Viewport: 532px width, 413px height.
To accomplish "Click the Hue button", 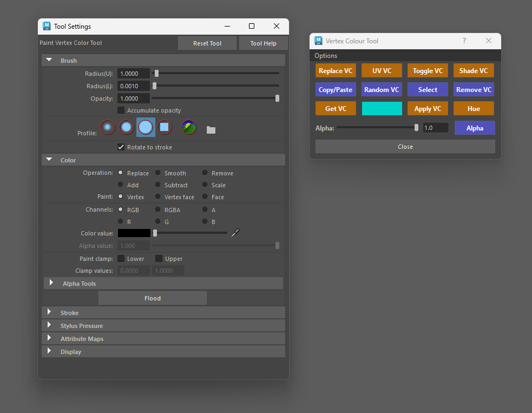I will 474,109.
